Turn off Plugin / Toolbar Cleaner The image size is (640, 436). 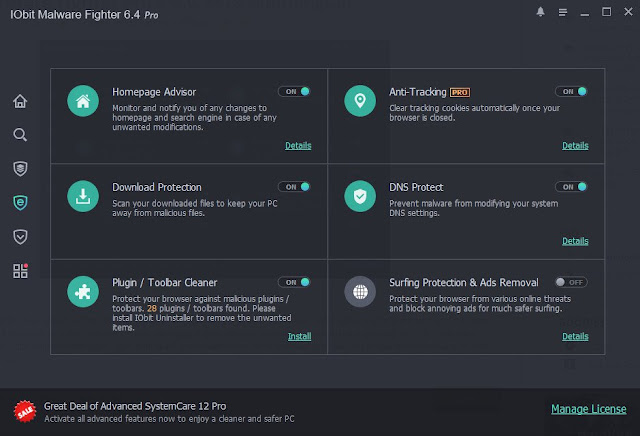click(294, 283)
